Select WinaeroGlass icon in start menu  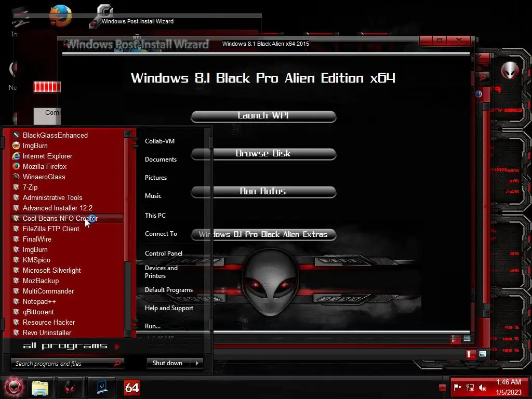point(16,177)
